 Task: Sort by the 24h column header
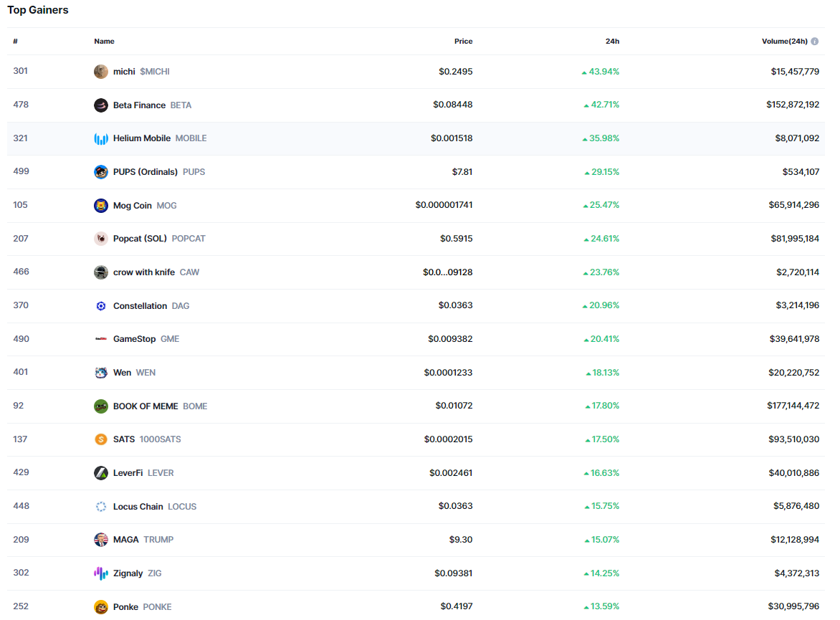[x=612, y=42]
